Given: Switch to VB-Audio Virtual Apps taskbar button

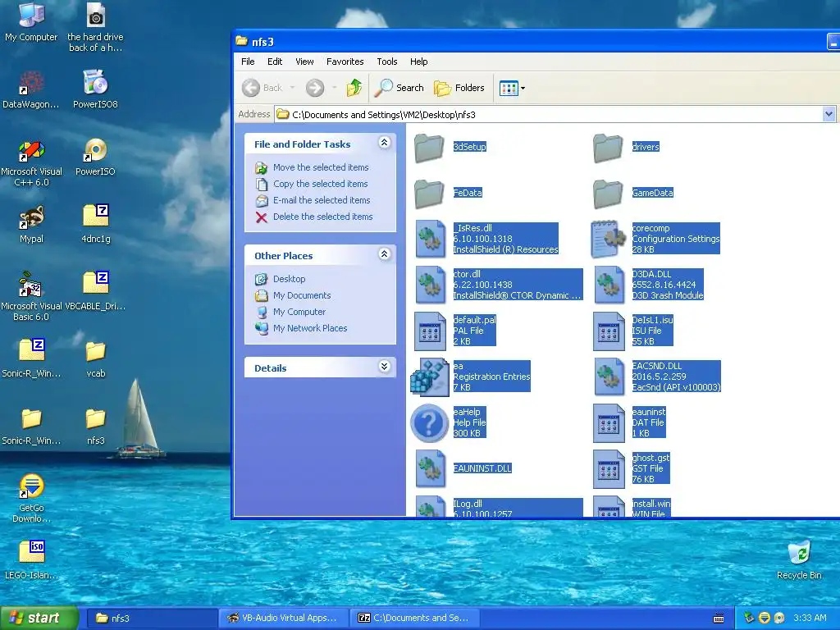Looking at the screenshot, I should (283, 618).
